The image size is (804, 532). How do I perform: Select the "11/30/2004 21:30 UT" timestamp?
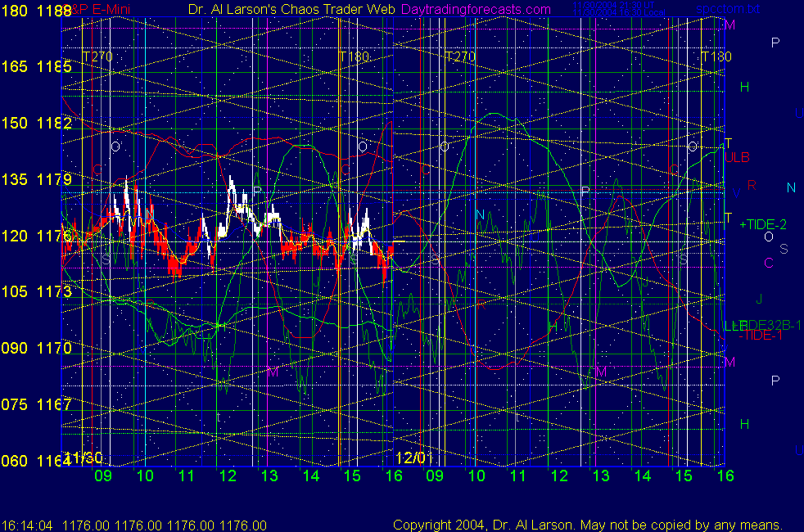coord(613,5)
